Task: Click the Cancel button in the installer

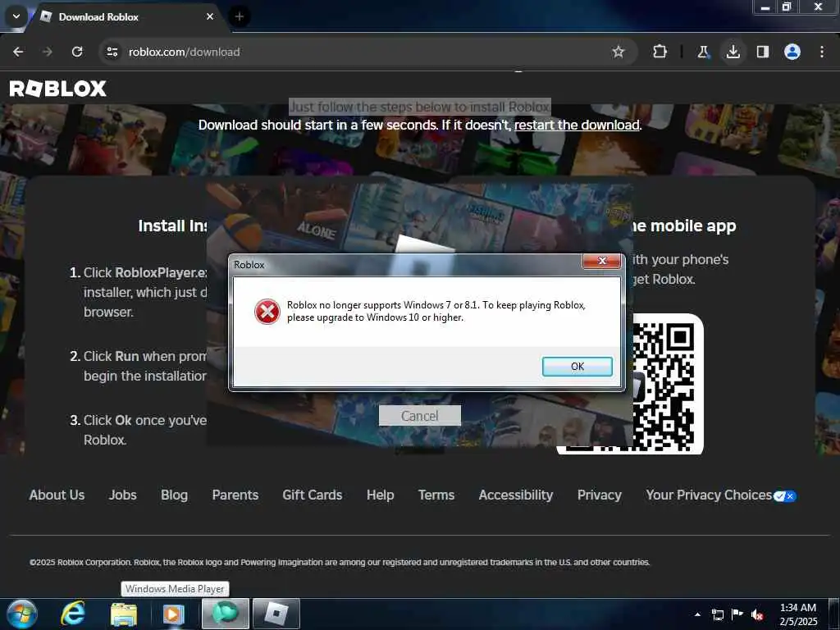Action: pyautogui.click(x=419, y=416)
